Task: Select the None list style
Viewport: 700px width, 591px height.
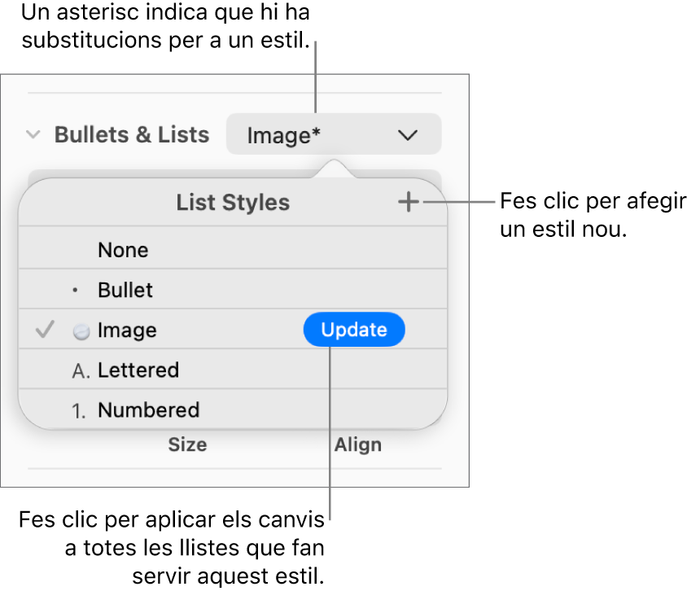Action: [x=123, y=250]
